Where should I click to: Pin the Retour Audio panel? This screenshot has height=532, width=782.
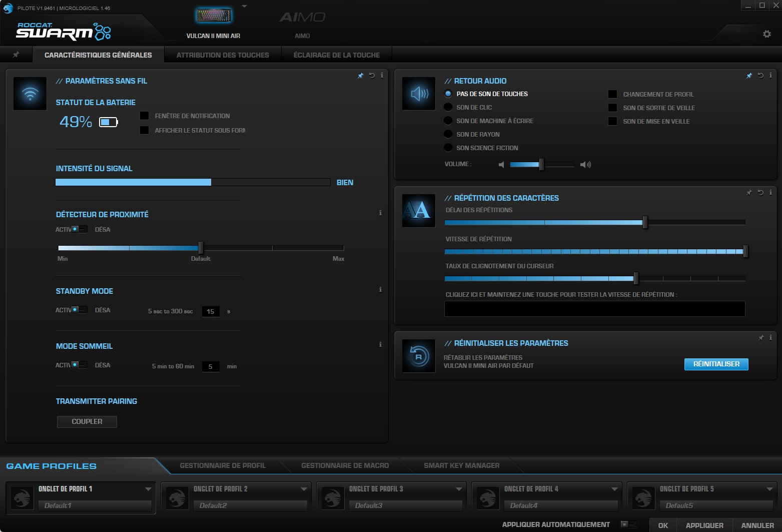749,76
